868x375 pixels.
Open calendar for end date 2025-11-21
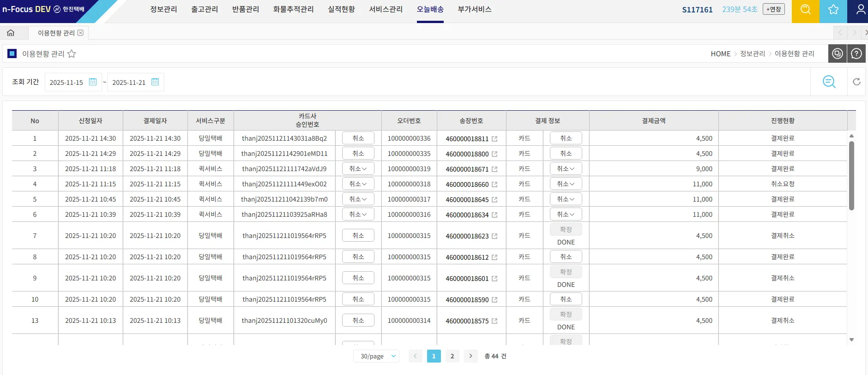tap(155, 82)
